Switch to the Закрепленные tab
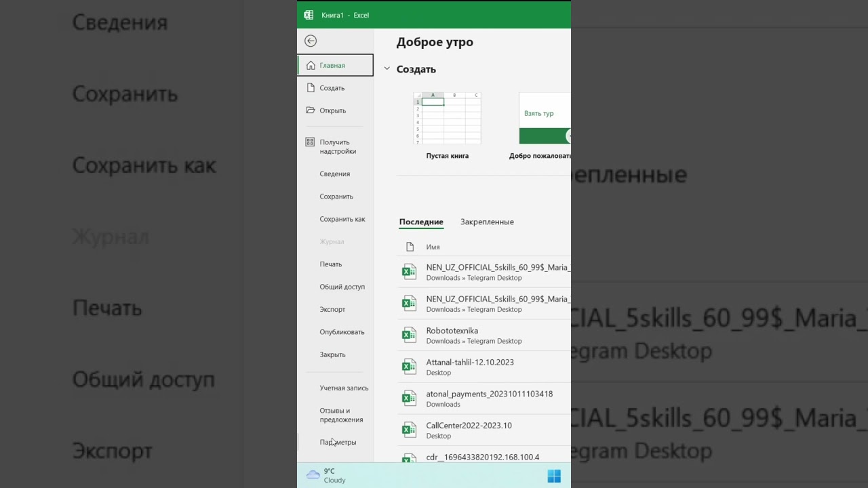868x488 pixels. [x=487, y=222]
